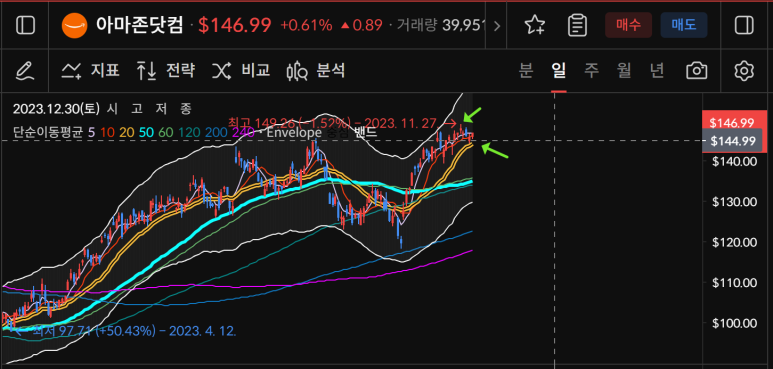Open the 분석 analysis menu

click(316, 71)
